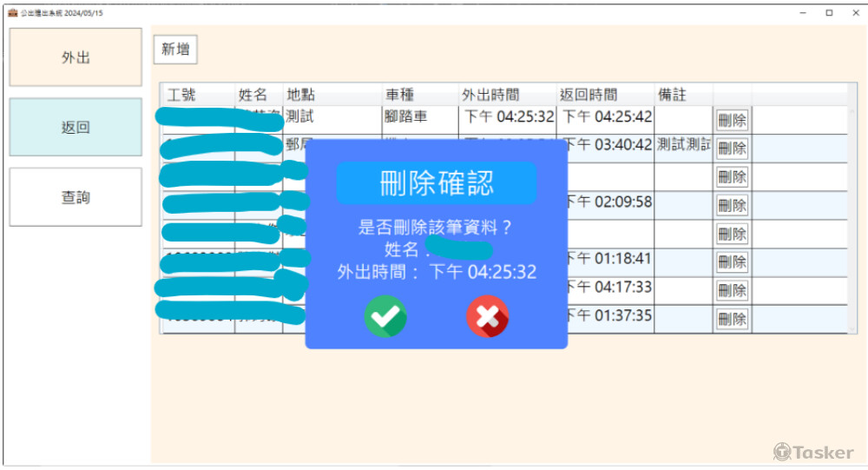Select the 外出時間 column header
This screenshot has width=868, height=470.
click(x=490, y=95)
